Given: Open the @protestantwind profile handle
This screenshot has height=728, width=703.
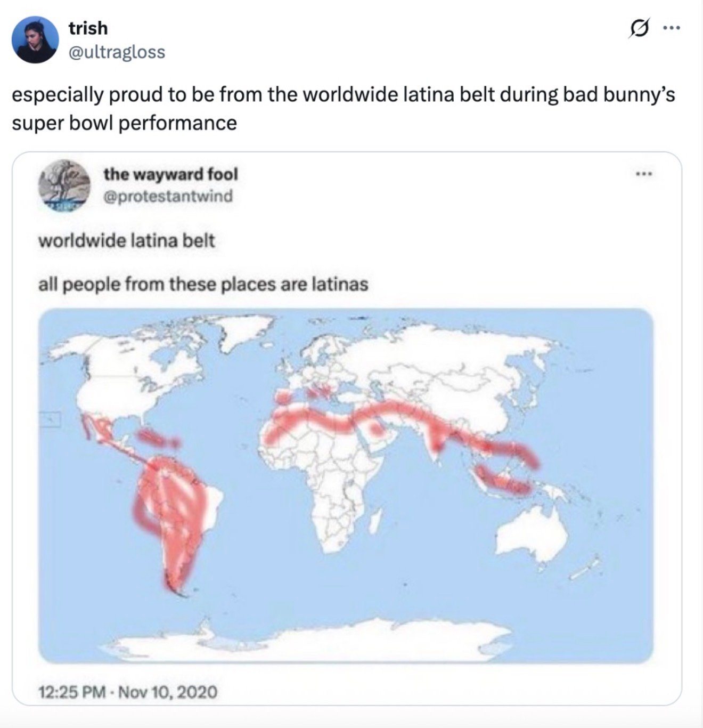Looking at the screenshot, I should 168,196.
